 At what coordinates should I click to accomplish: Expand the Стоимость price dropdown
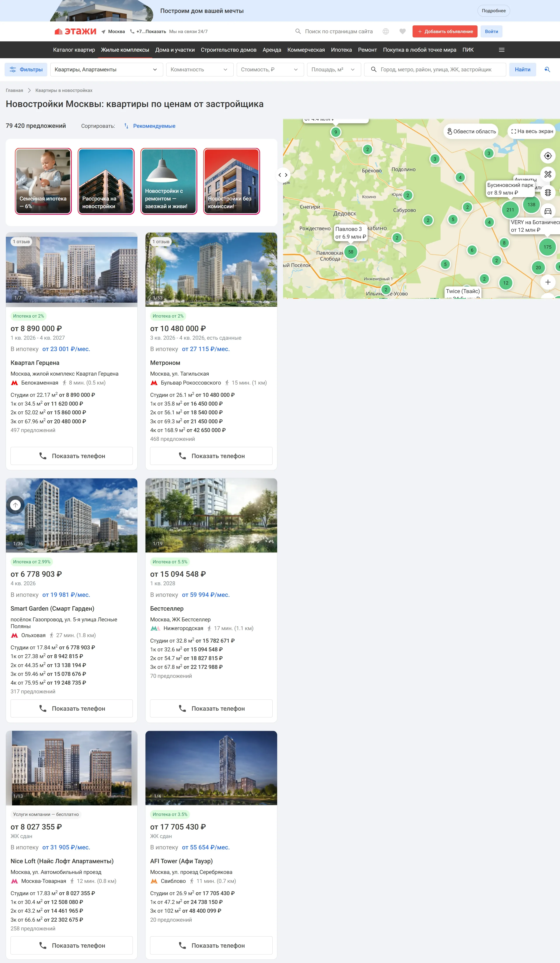[x=270, y=70]
